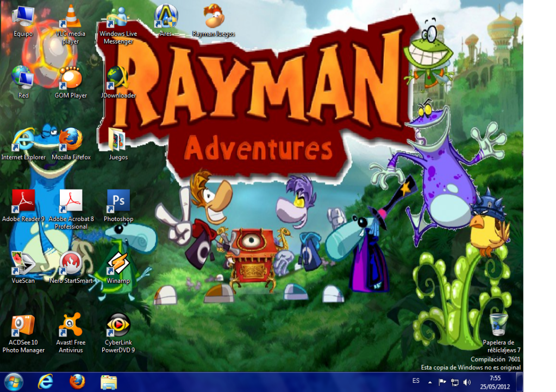The image size is (556, 392).
Task: Open the Winamp shortcut
Action: click(118, 268)
